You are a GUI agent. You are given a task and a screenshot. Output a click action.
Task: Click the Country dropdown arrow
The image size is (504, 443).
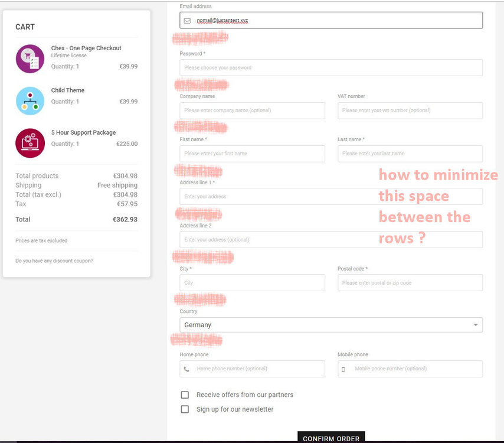pos(476,325)
